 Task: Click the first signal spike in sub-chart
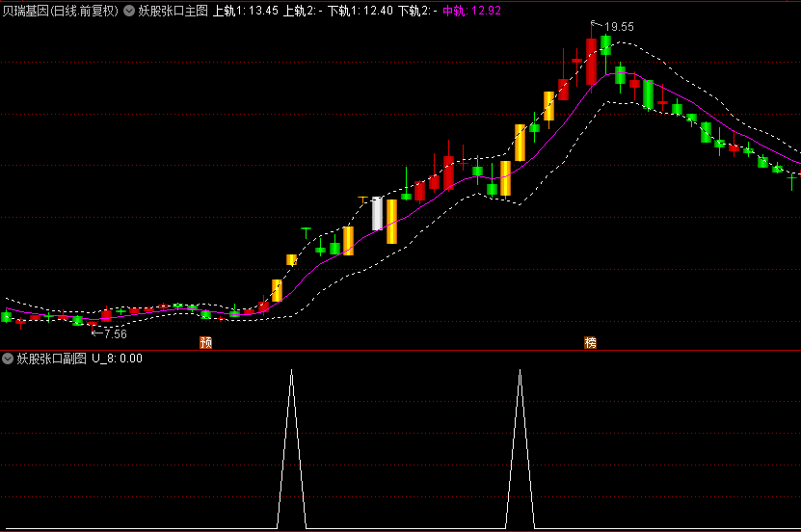pos(292,448)
